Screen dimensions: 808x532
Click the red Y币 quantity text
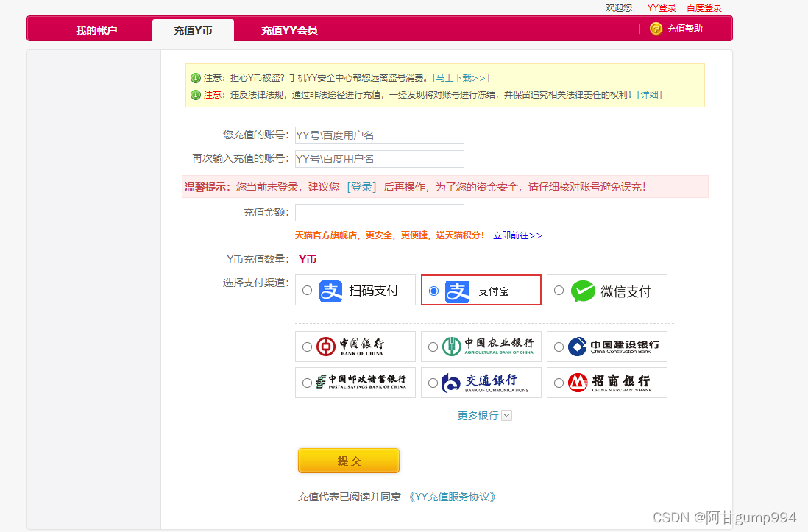[308, 259]
